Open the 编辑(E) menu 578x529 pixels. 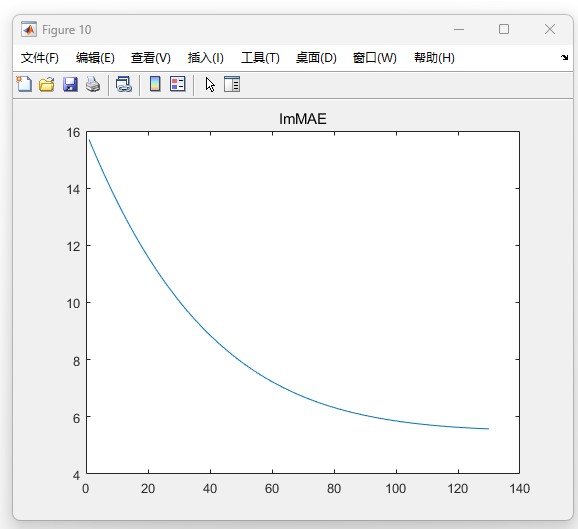pyautogui.click(x=95, y=58)
